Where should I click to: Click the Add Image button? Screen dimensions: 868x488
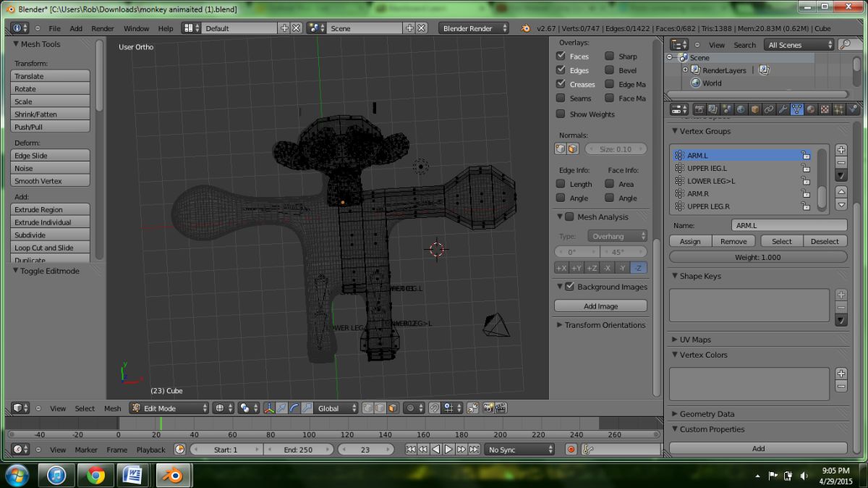click(600, 306)
